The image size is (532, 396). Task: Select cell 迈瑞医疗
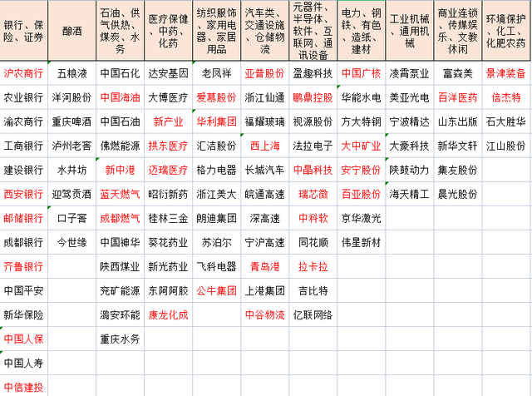[x=168, y=170]
